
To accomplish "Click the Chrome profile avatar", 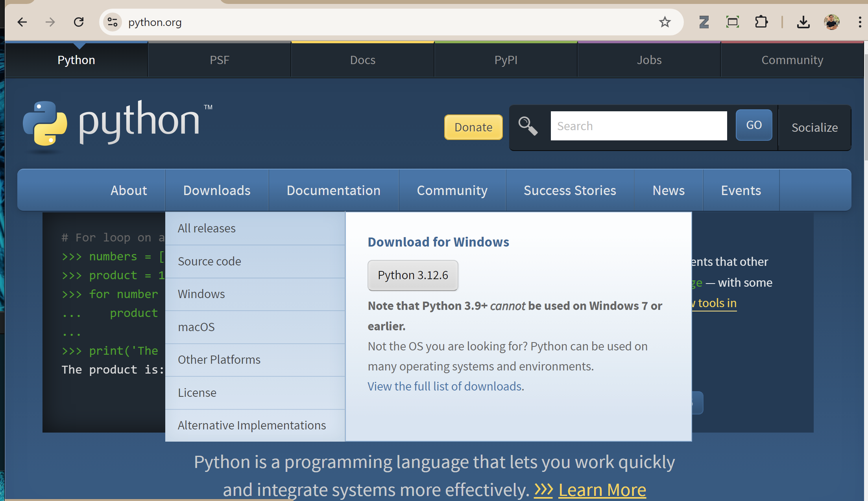I will (831, 22).
